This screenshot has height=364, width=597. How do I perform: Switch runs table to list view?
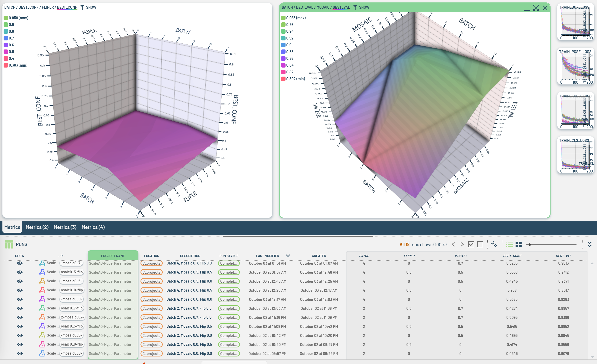point(509,244)
